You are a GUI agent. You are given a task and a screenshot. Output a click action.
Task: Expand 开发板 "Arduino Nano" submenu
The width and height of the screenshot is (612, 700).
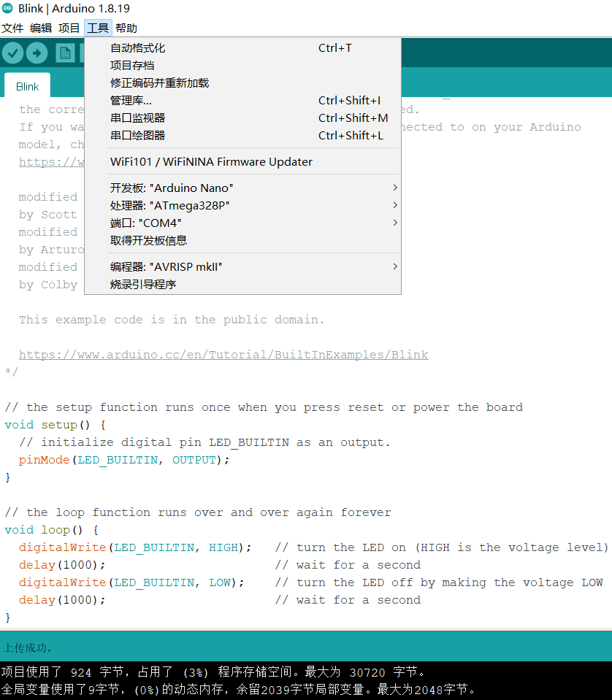click(x=243, y=188)
